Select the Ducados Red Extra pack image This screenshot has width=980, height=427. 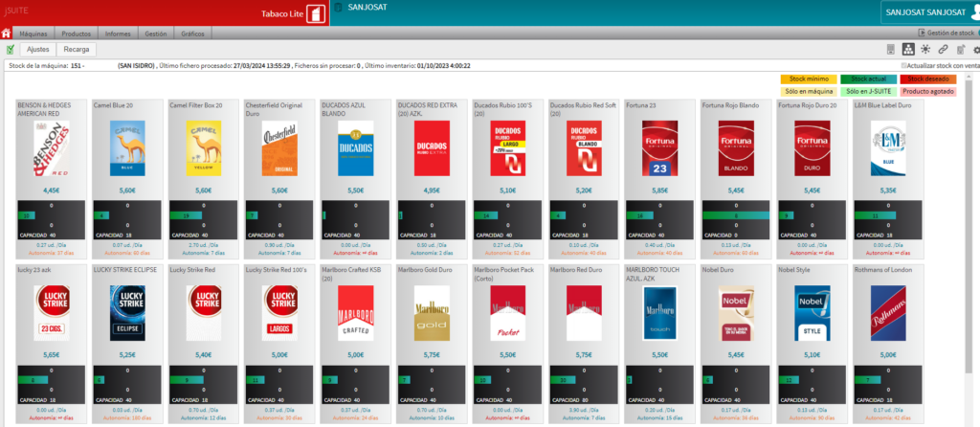point(432,148)
